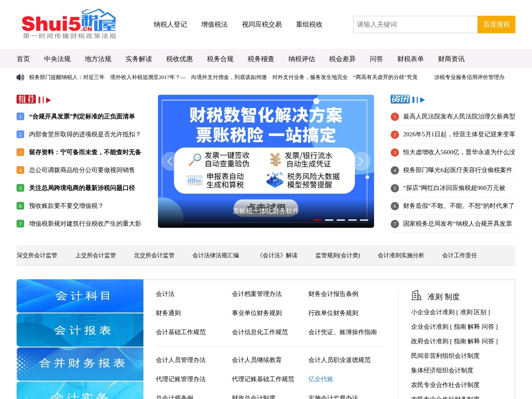Image resolution: width=532 pixels, height=399 pixels.
Task: Open the 事业单位财务规则 link
Action: [257, 313]
